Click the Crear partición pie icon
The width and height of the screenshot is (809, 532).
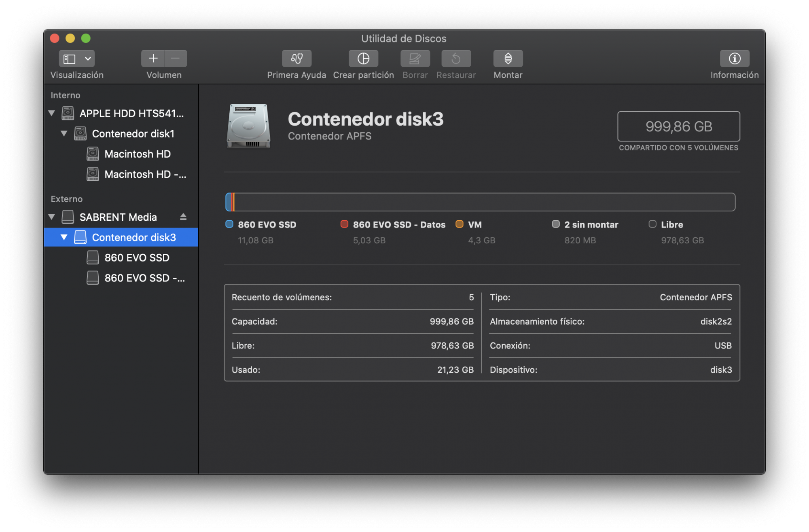click(x=363, y=59)
